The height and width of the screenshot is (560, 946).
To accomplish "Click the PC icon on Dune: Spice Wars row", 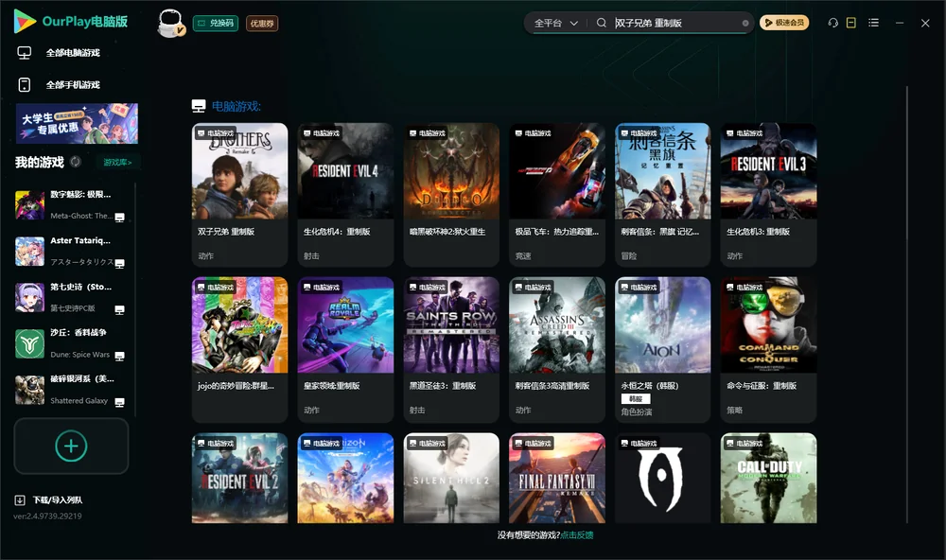I will point(119,356).
